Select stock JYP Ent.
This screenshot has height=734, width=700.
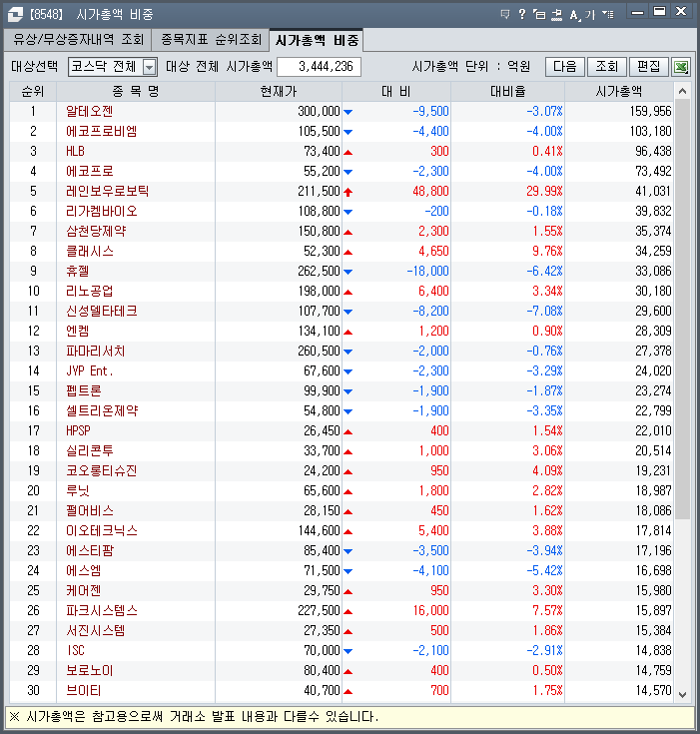tap(90, 371)
